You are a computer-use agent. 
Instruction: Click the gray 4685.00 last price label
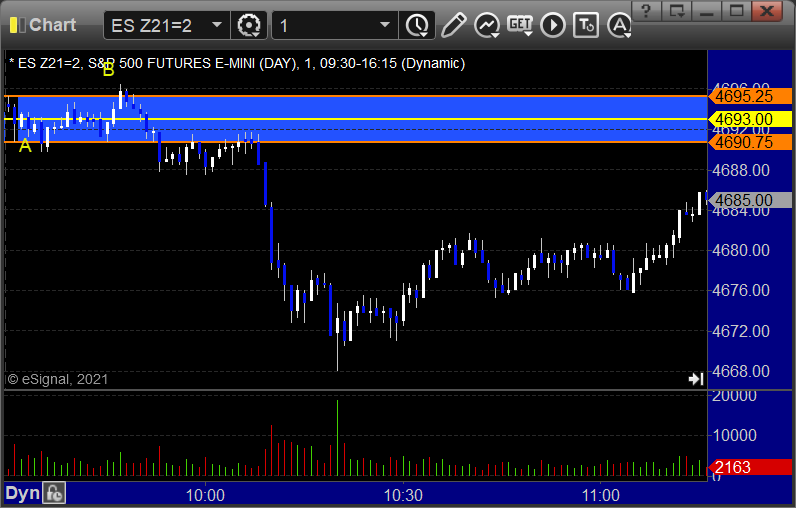tap(750, 200)
